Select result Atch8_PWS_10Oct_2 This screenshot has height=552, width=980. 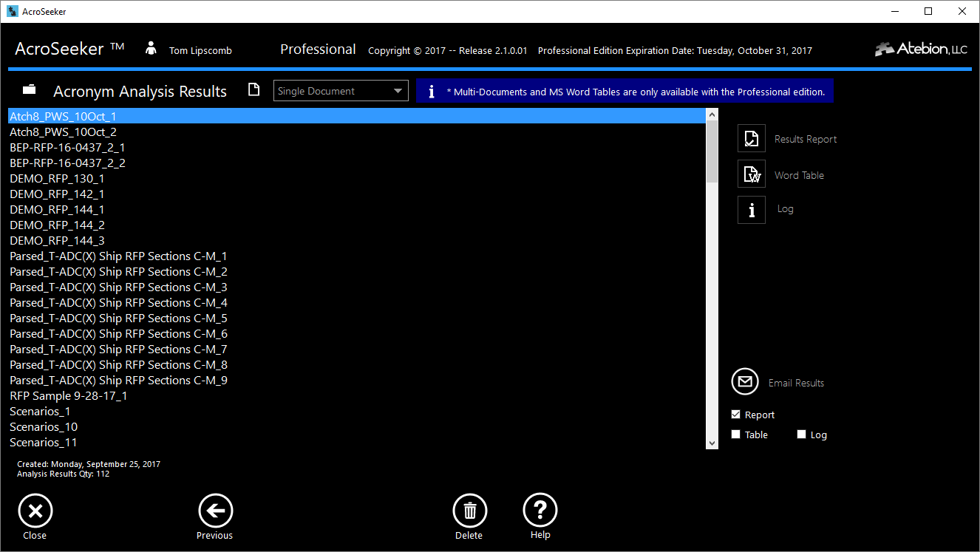click(357, 132)
